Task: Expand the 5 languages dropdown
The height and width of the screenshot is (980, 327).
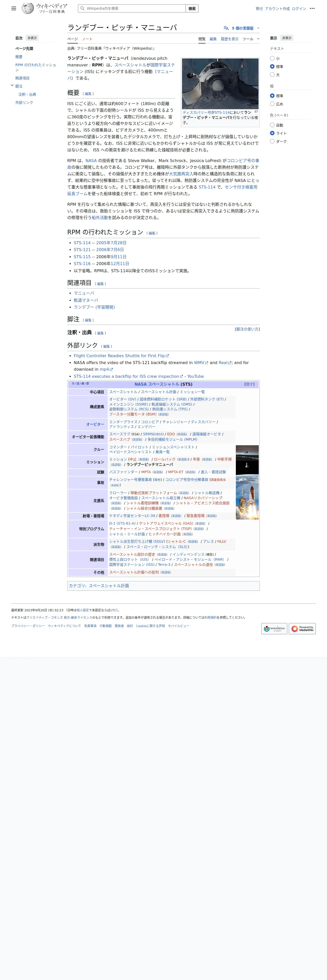Action: click(242, 28)
